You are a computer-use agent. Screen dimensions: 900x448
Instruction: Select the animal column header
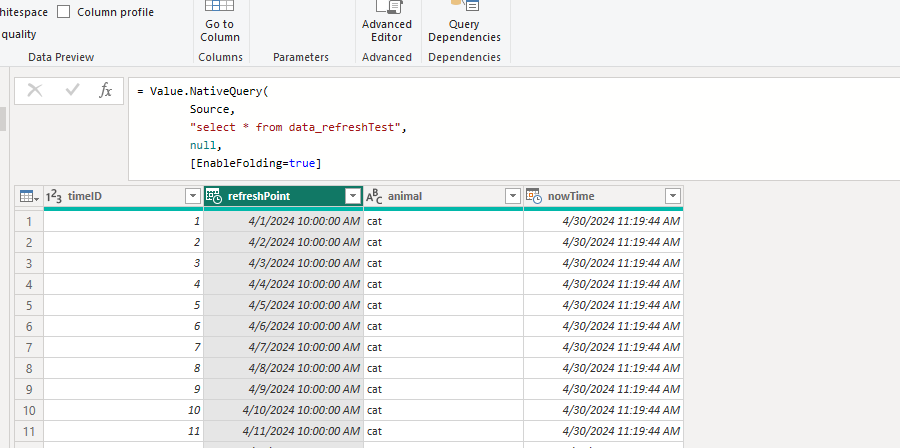click(444, 197)
